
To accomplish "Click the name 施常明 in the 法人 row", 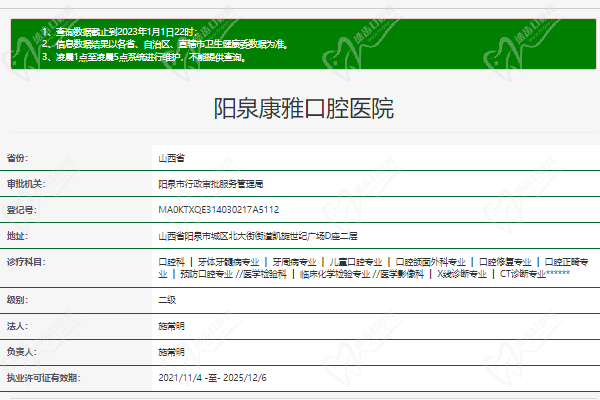I will (171, 326).
